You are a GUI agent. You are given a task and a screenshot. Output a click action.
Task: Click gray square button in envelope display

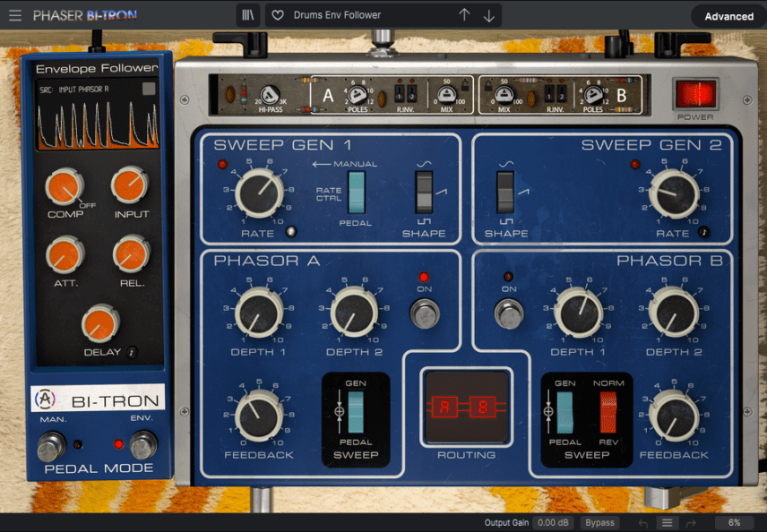click(149, 89)
